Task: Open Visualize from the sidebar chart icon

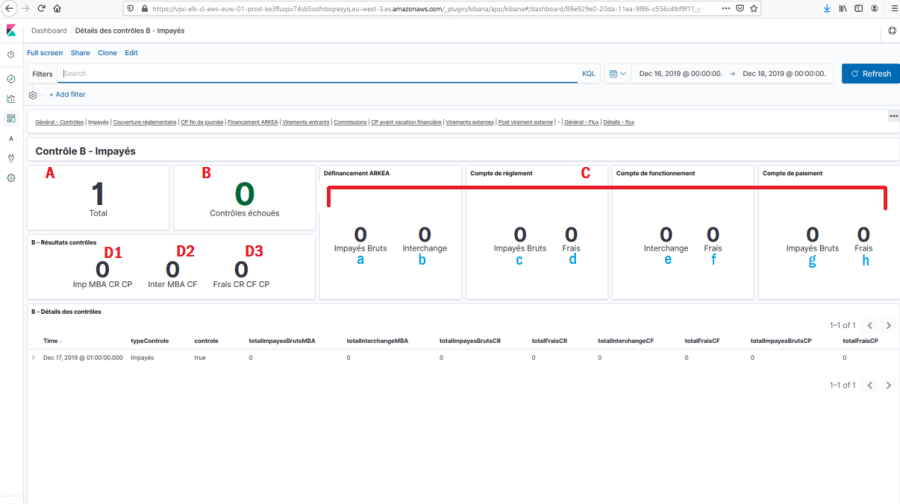Action: 10,98
